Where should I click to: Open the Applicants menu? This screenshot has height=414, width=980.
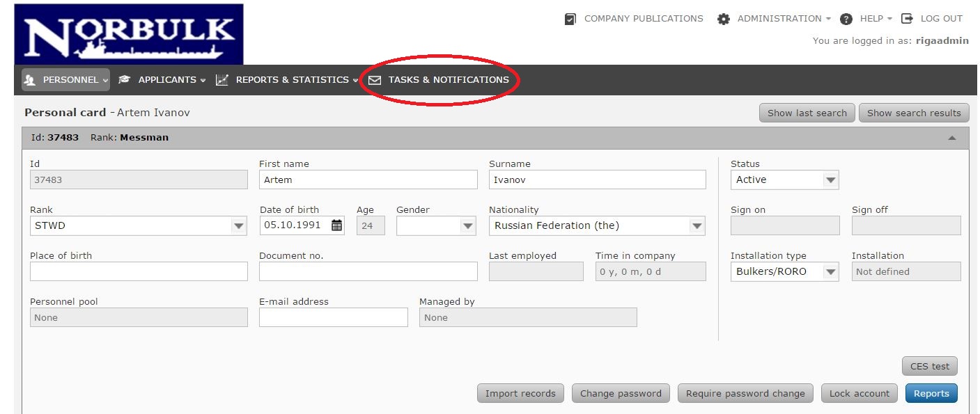point(162,80)
